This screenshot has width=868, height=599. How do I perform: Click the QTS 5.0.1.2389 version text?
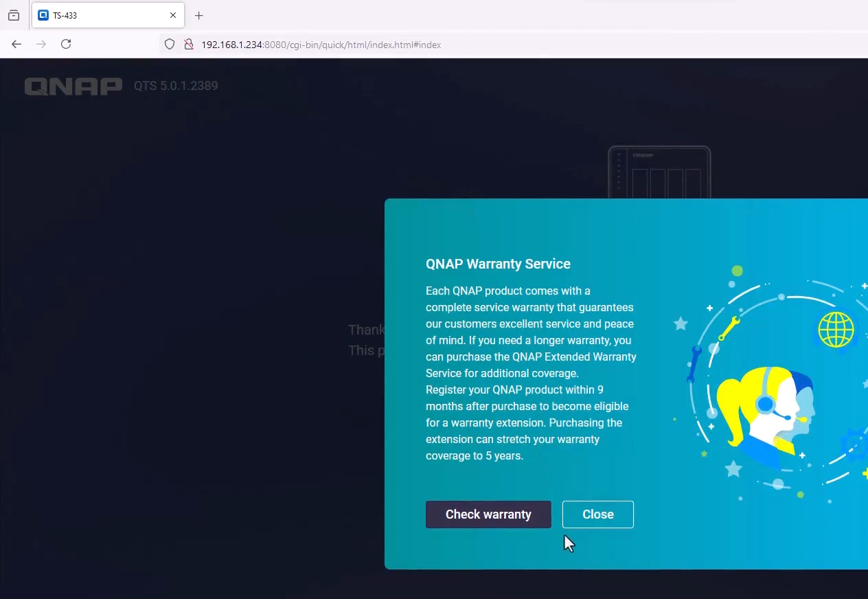pyautogui.click(x=176, y=86)
